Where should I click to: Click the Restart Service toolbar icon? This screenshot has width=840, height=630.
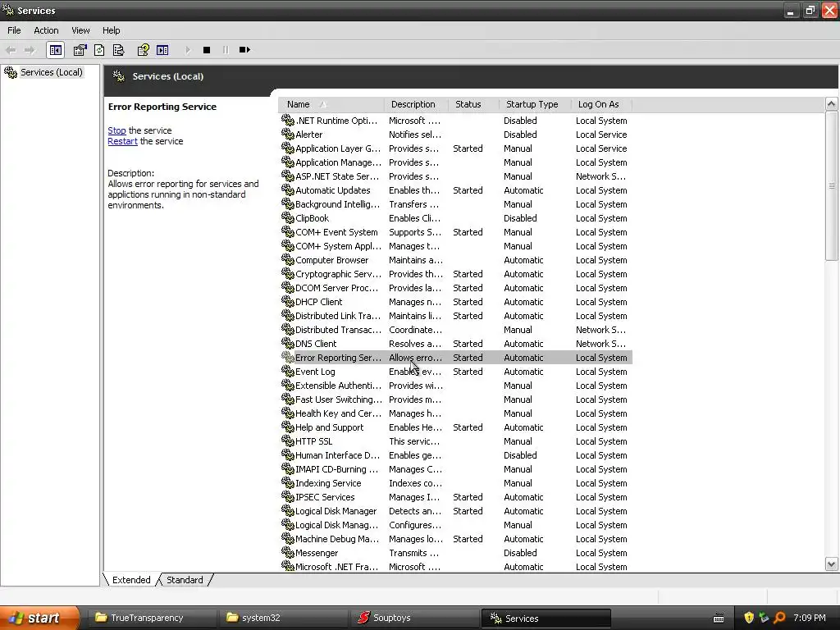click(244, 50)
